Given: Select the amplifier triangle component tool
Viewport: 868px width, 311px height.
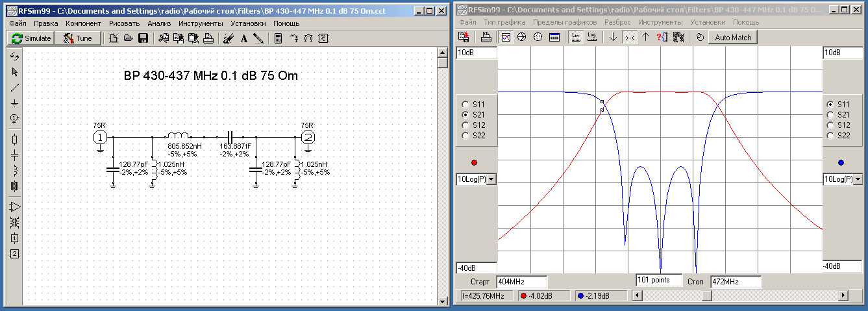Looking at the screenshot, I should pyautogui.click(x=15, y=207).
